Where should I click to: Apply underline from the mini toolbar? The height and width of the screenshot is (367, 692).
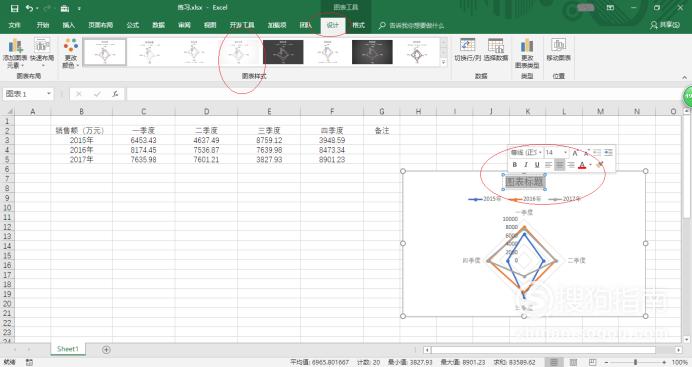pyautogui.click(x=537, y=165)
